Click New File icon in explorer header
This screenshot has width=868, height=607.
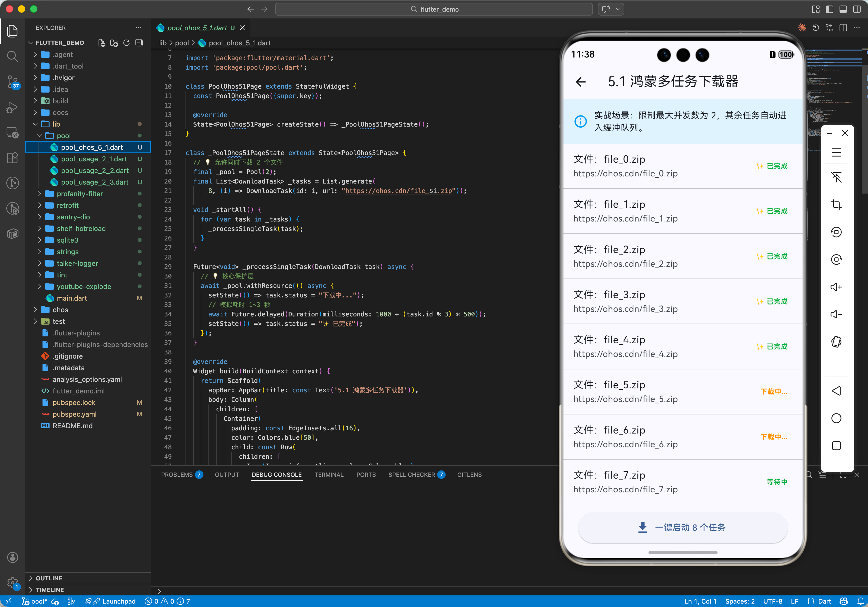[x=101, y=43]
